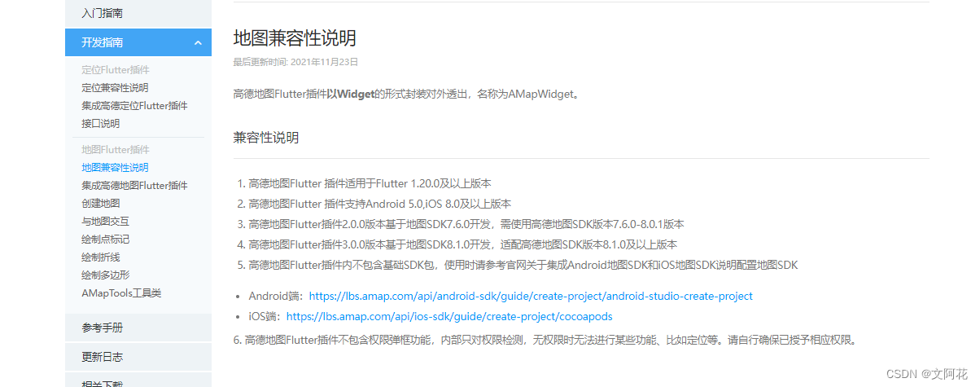980x387 pixels.
Task: Click item 6 about 权限弹框功能
Action: 545,340
